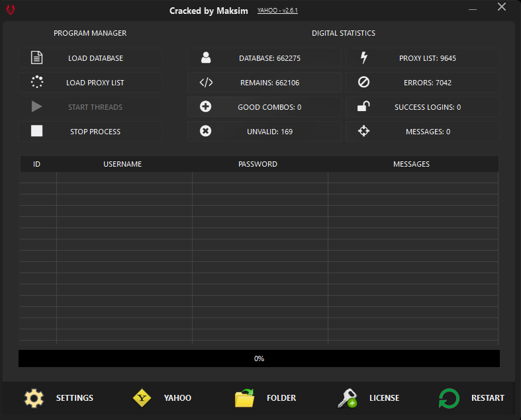Click the yellow diamond Yahoo icon
This screenshot has height=420, width=521.
tap(142, 398)
